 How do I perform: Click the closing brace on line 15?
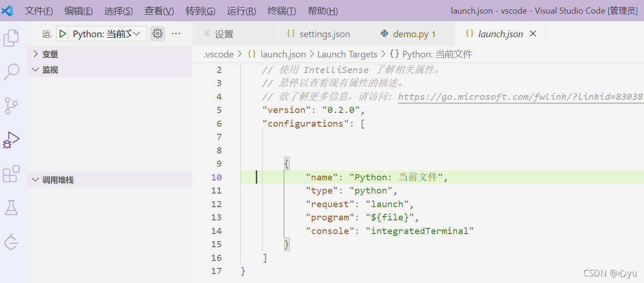(287, 244)
